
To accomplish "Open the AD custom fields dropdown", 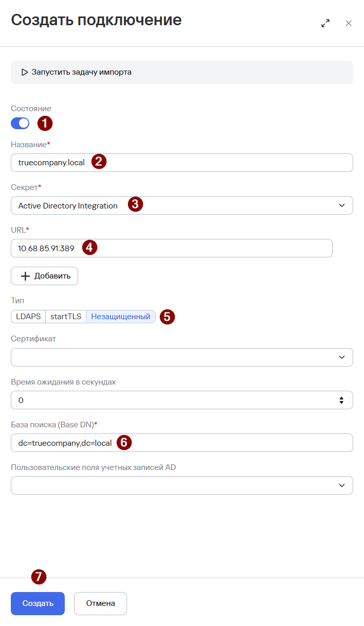I will click(182, 485).
